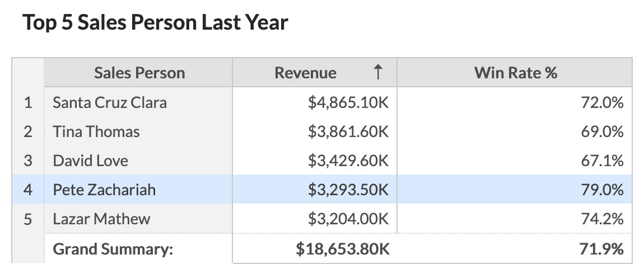Click the David Love name cell
Image resolution: width=644 pixels, height=278 pixels.
(x=91, y=161)
